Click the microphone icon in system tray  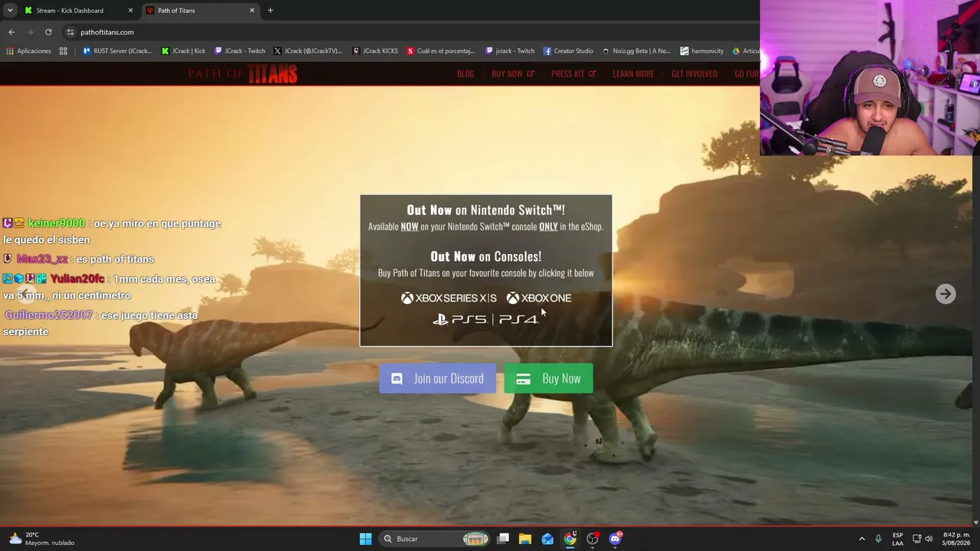point(878,539)
